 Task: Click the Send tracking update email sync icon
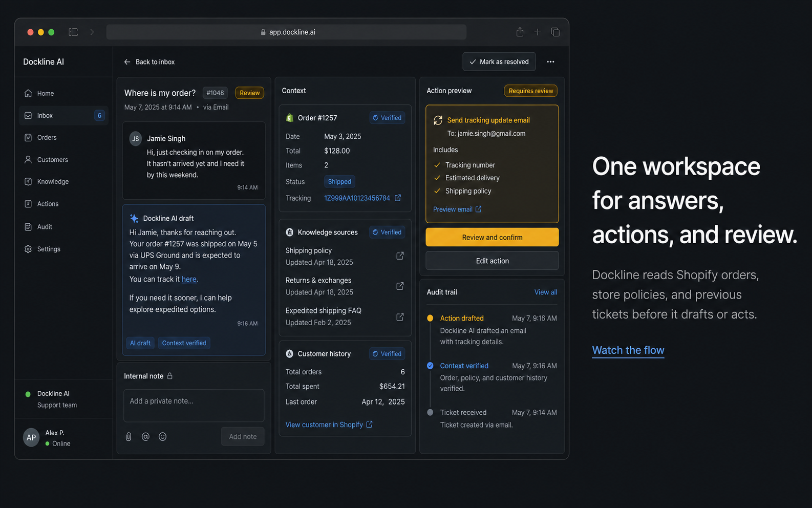pyautogui.click(x=438, y=120)
